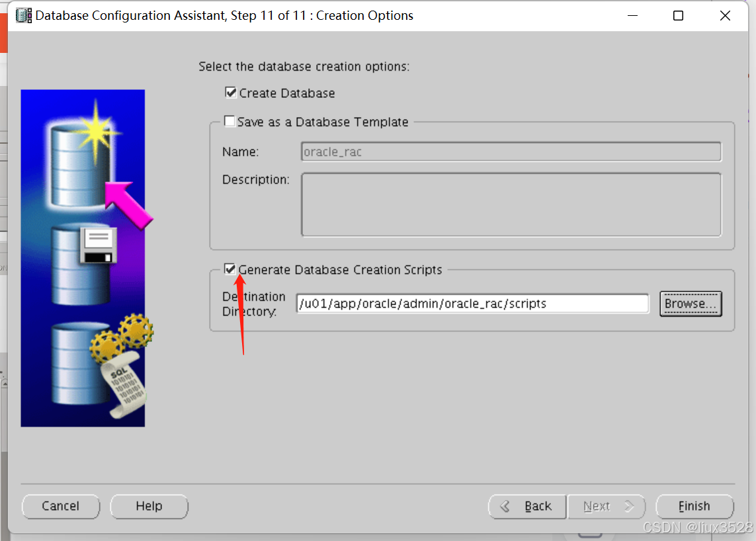Uncheck the Create Database checkbox

pos(230,93)
